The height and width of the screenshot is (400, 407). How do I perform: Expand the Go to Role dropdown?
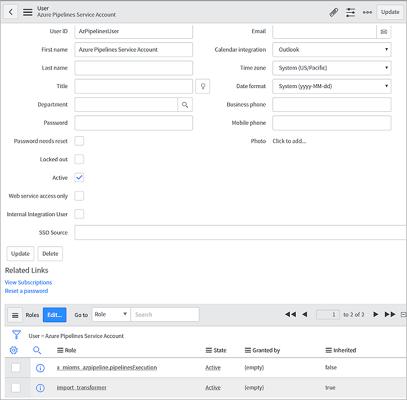click(111, 314)
